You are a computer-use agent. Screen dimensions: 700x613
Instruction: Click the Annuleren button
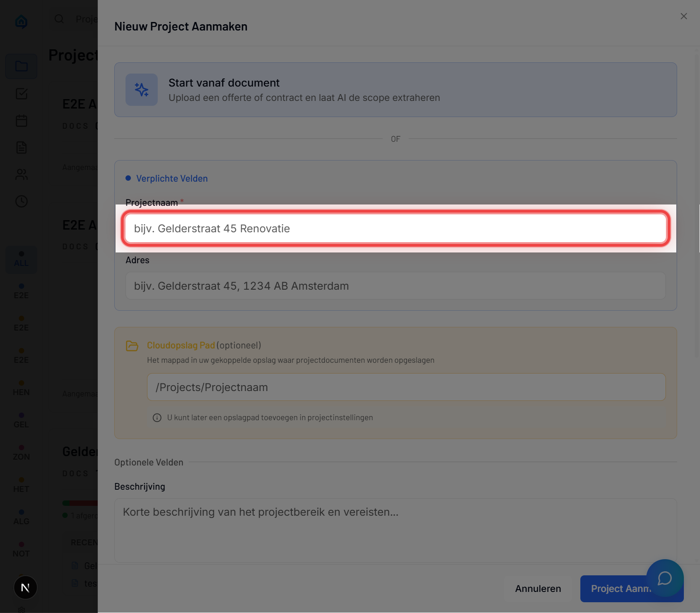(x=538, y=589)
